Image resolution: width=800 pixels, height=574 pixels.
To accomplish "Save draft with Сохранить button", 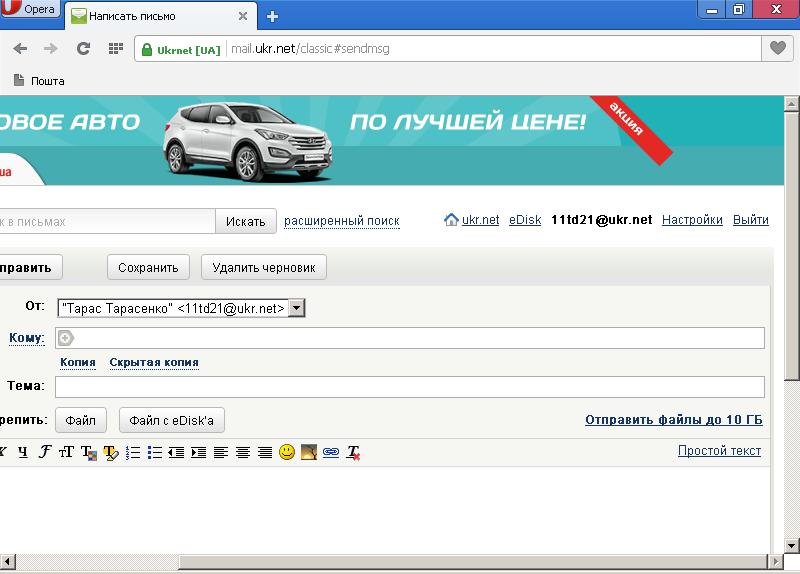I will click(x=148, y=267).
